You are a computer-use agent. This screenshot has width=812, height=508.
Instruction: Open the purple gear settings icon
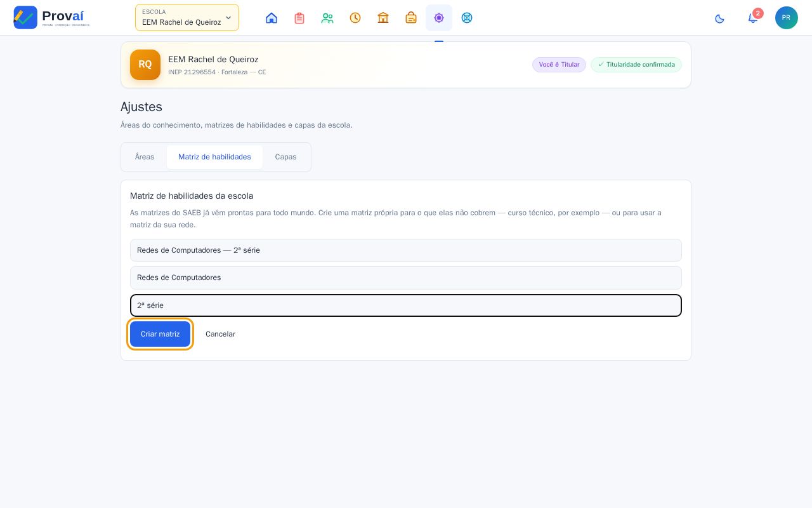pos(439,18)
